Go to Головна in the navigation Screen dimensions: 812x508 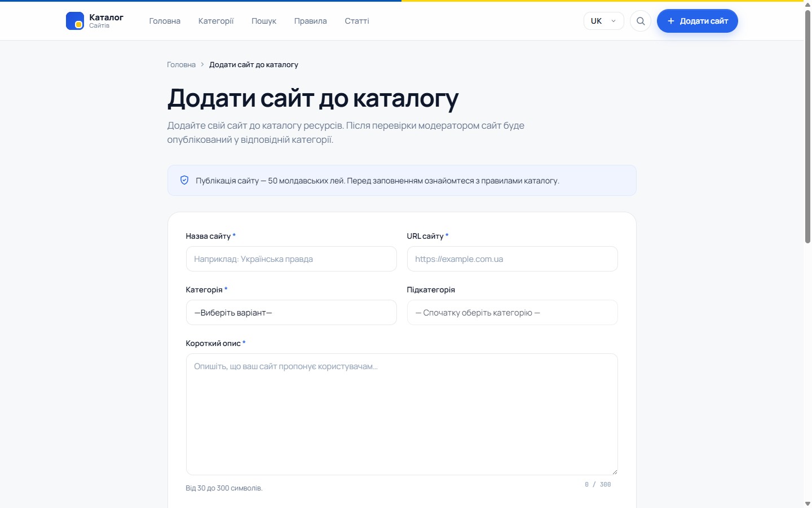165,21
